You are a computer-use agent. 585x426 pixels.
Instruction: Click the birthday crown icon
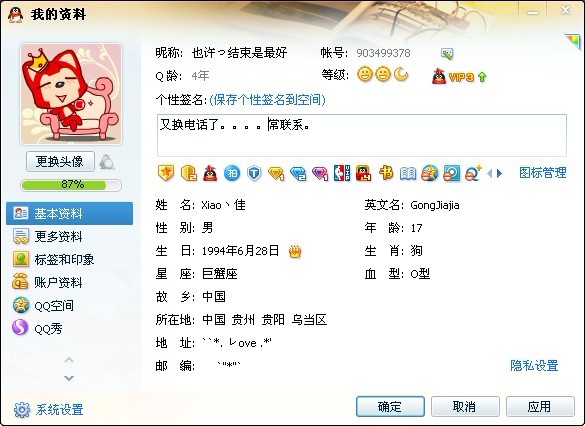295,252
